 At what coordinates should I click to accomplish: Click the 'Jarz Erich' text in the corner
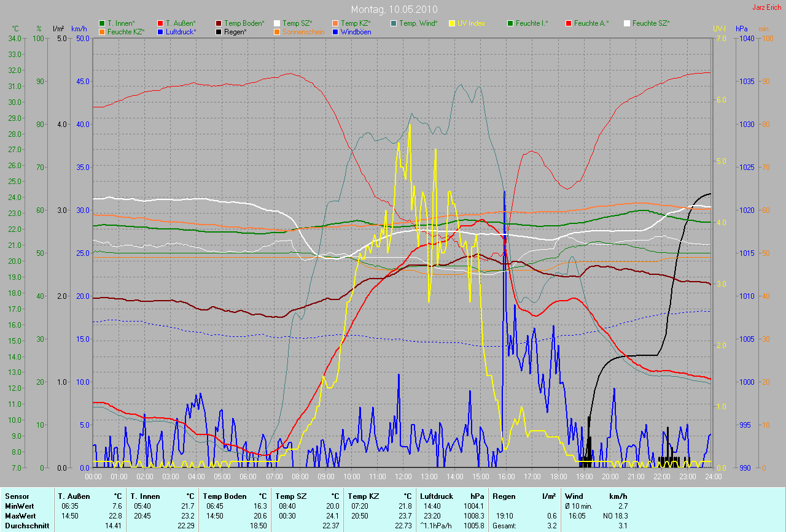tap(767, 7)
